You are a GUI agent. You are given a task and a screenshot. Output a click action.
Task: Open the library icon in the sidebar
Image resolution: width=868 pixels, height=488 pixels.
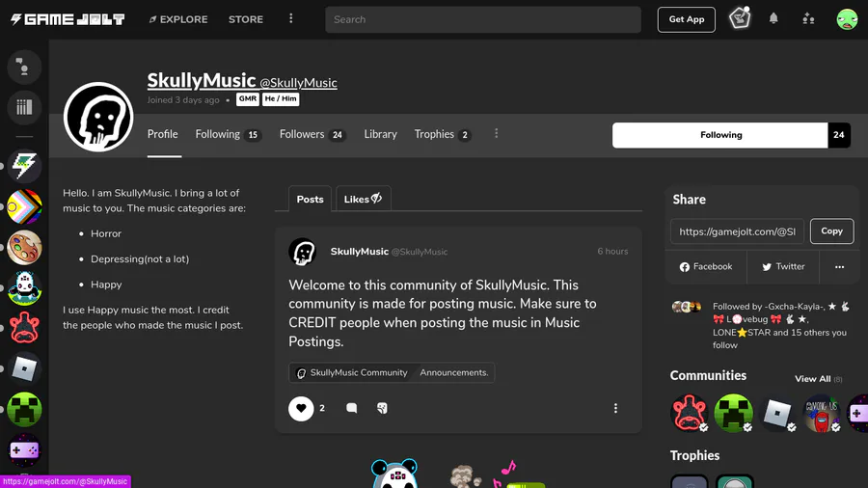24,107
